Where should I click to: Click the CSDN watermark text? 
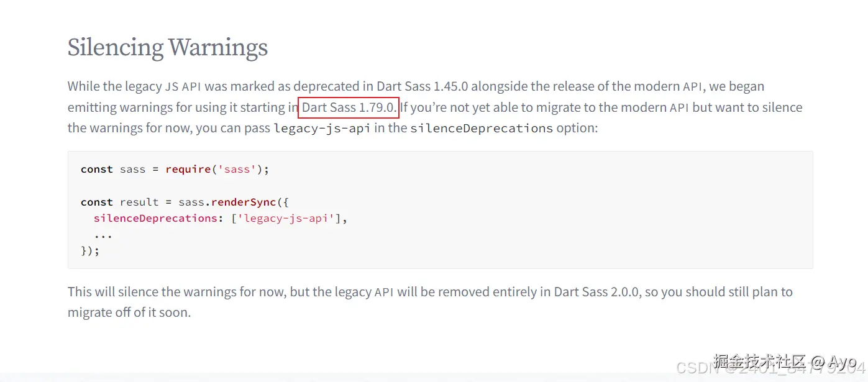point(693,368)
